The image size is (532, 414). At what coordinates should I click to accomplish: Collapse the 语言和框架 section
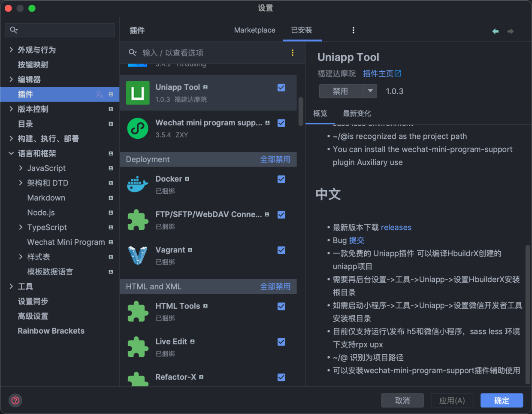click(x=11, y=153)
